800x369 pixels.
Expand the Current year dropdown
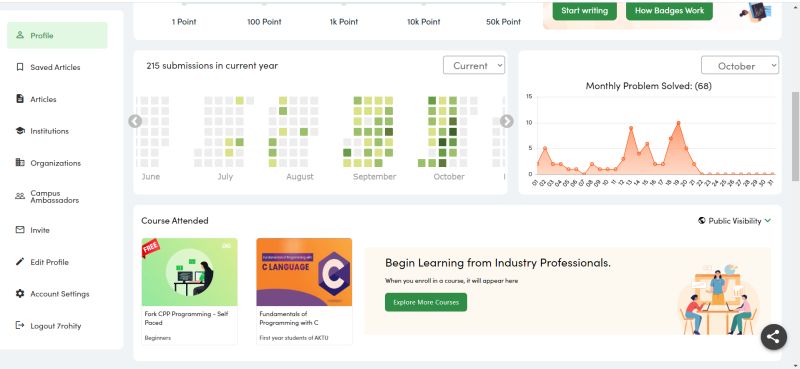(473, 65)
